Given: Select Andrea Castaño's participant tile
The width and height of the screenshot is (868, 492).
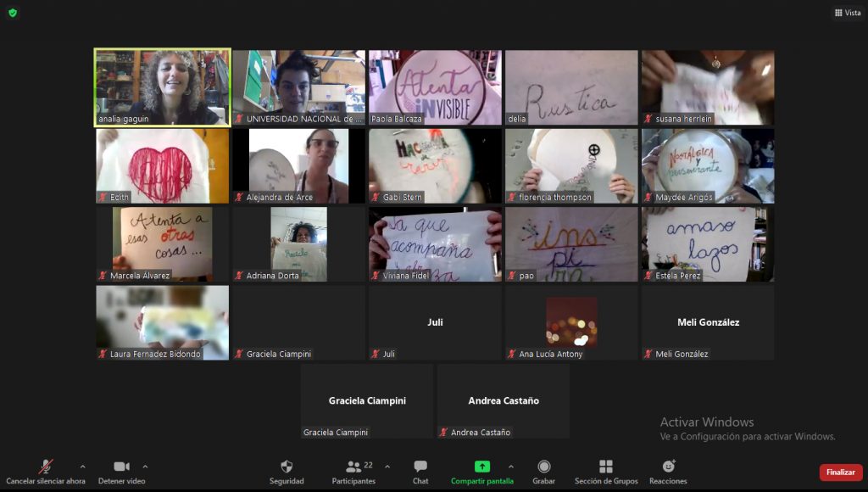Looking at the screenshot, I should coord(504,401).
